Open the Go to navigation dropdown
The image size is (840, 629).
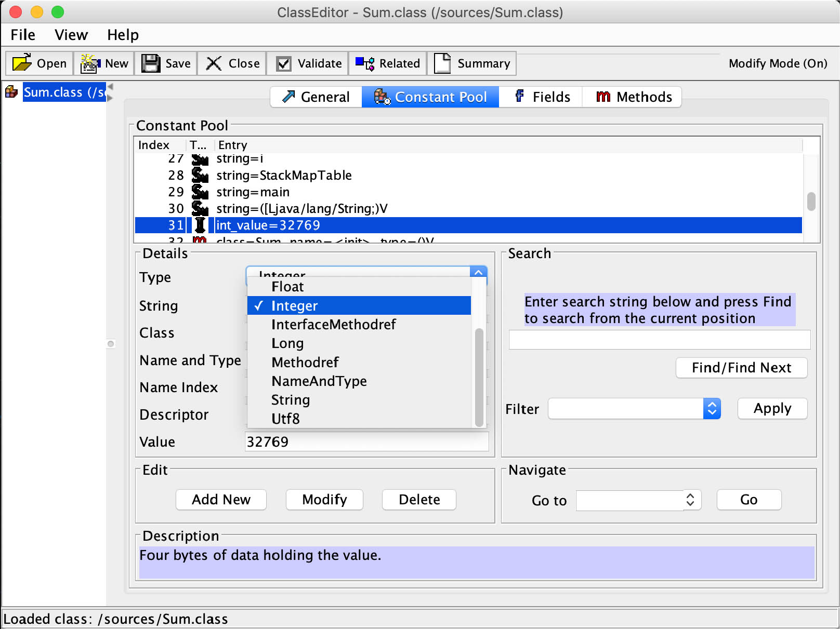pos(690,500)
